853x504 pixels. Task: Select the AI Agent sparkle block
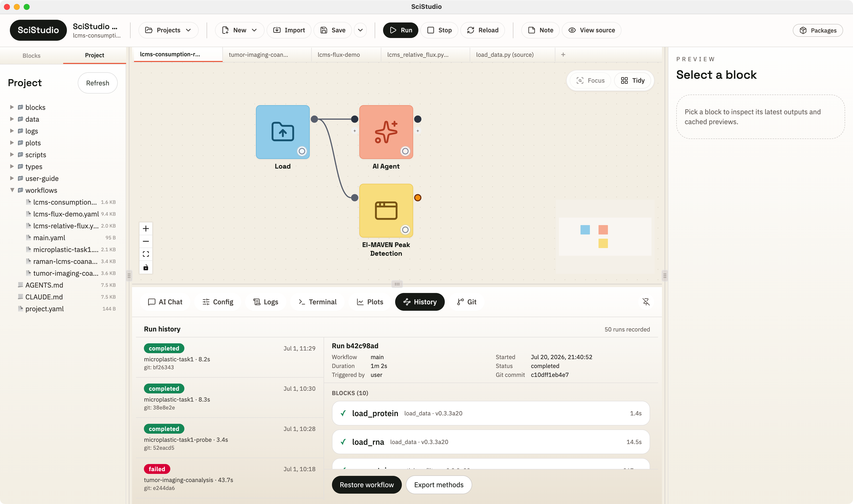386,132
